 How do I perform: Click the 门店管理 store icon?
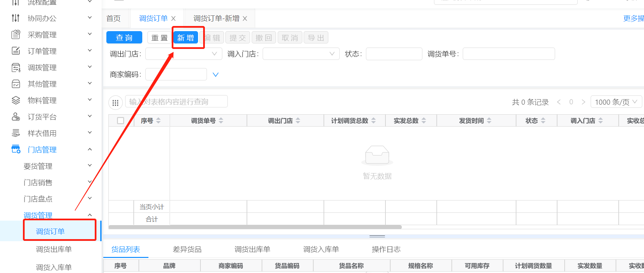pyautogui.click(x=16, y=149)
